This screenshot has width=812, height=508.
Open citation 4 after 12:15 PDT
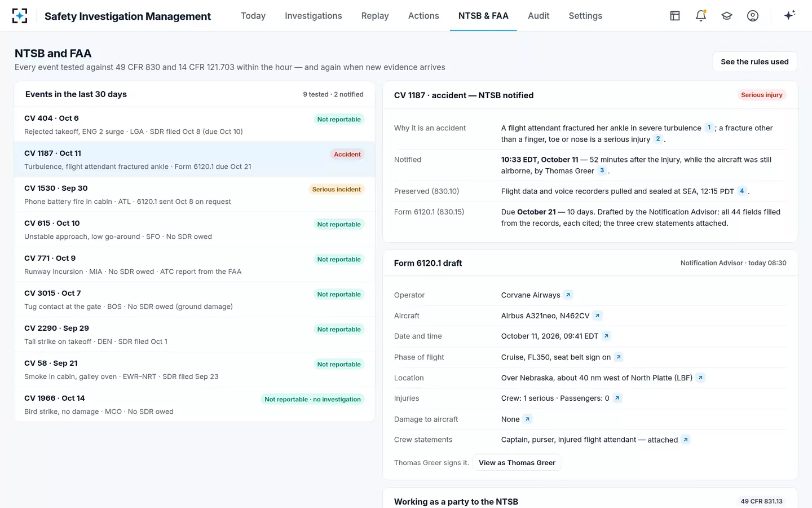[x=742, y=191]
